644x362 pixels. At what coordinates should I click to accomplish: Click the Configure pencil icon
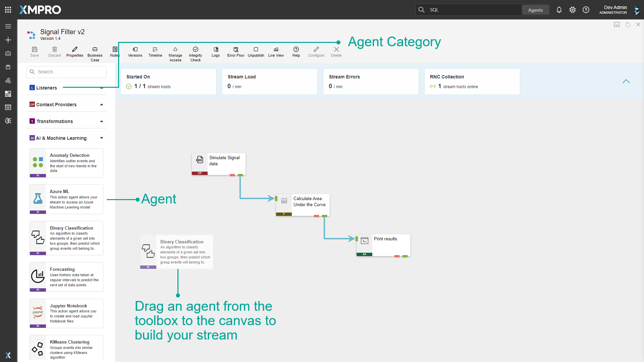click(316, 52)
